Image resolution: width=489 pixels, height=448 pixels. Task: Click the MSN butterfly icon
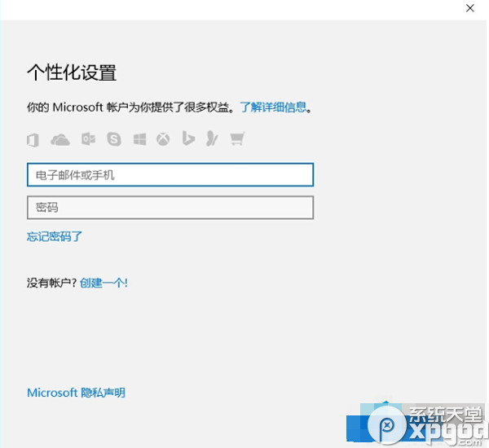[212, 138]
